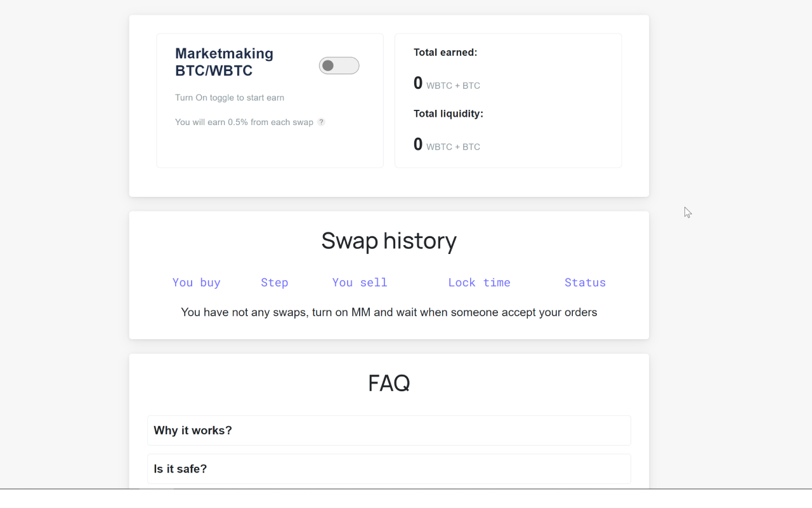Expand the "Is it safe?" FAQ entry
Image resolution: width=812 pixels, height=508 pixels.
[x=389, y=469]
